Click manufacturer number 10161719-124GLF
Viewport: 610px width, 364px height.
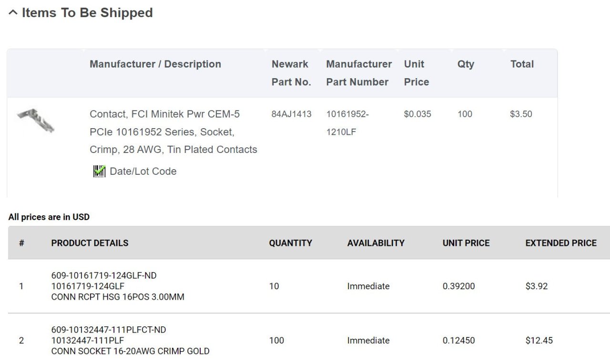[88, 286]
